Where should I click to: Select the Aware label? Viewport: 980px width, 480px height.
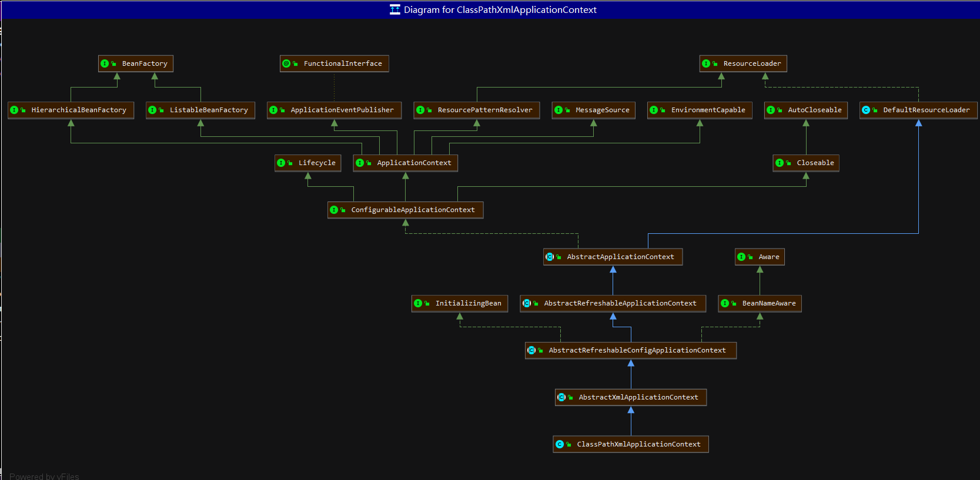point(769,257)
